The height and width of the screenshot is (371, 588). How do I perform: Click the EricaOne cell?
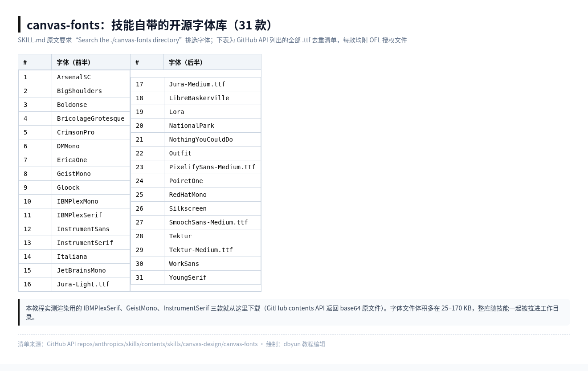click(91, 160)
